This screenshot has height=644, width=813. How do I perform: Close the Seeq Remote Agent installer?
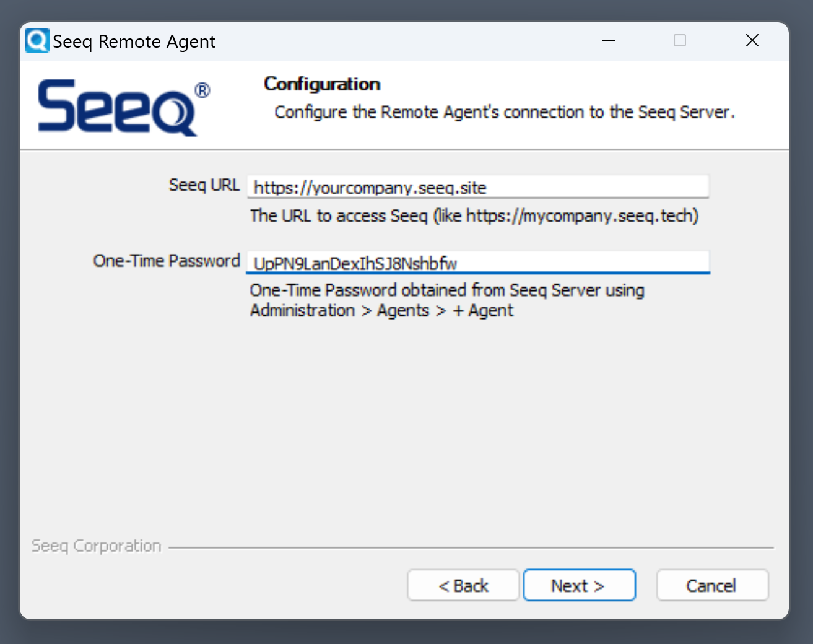pos(752,41)
